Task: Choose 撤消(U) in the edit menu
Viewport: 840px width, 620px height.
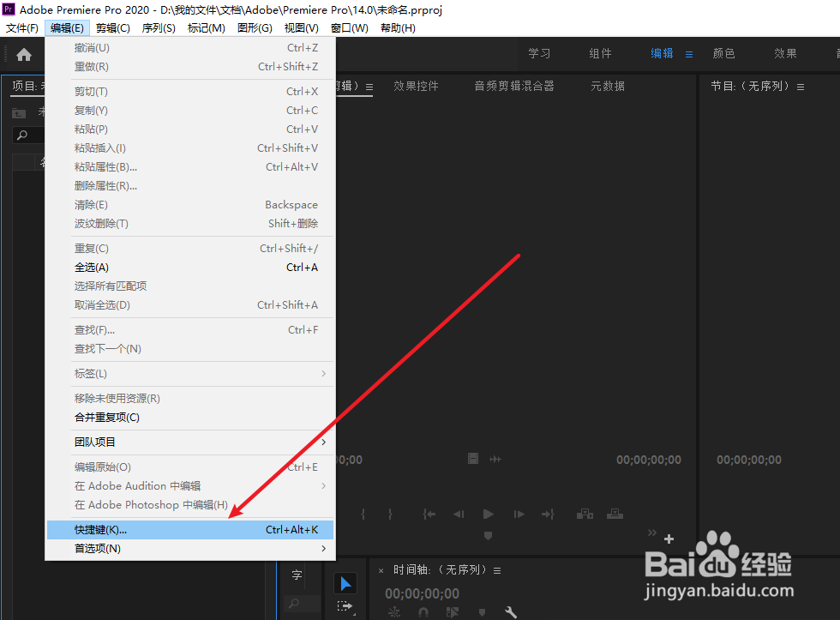Action: (190, 48)
